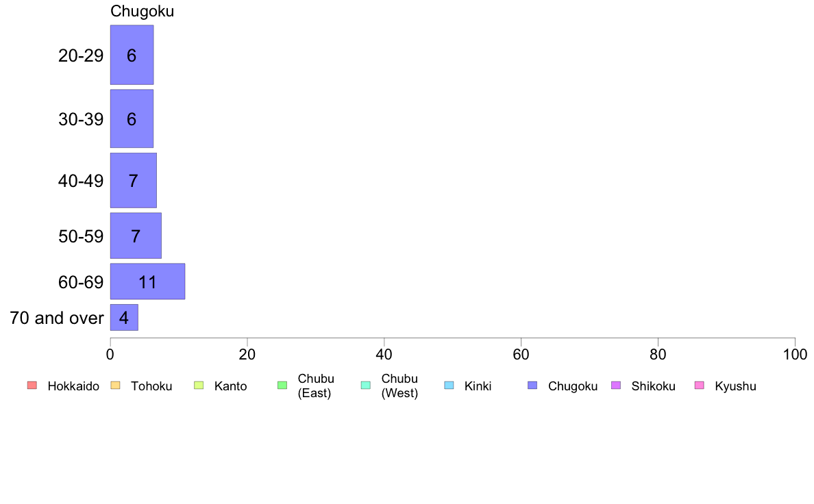Click the Shikoku legend label
This screenshot has height=504, width=814.
coord(654,386)
